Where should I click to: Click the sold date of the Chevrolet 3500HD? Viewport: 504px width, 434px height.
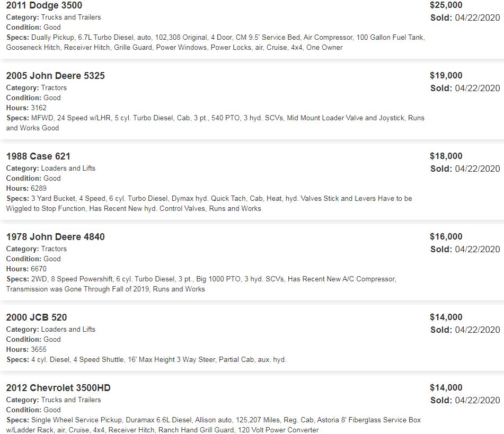point(465,400)
